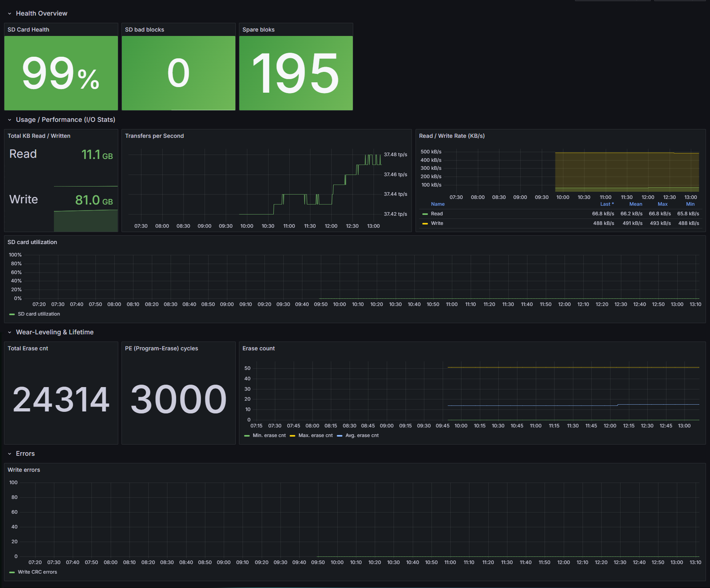The width and height of the screenshot is (710, 588).
Task: Click the Name column header in the legend
Action: (438, 204)
